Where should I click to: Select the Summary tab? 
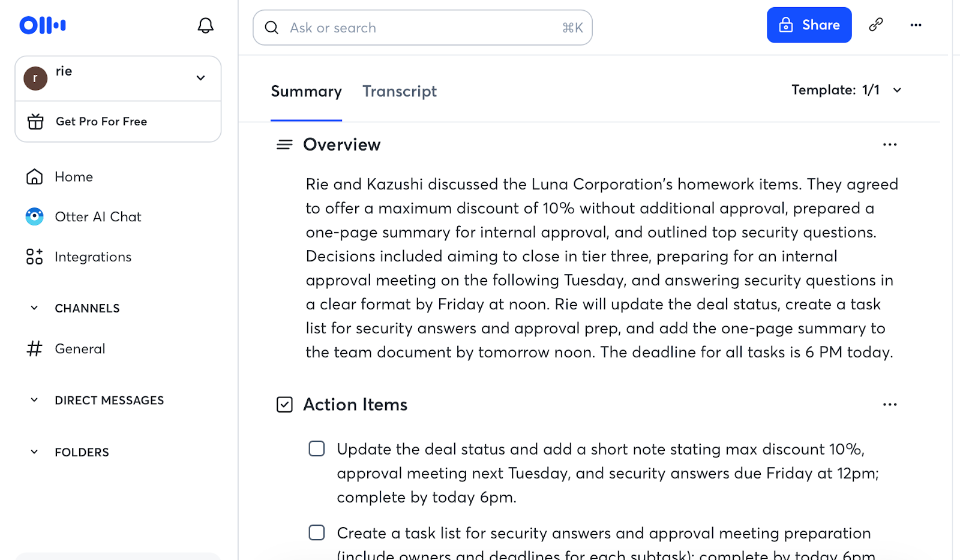point(306,92)
